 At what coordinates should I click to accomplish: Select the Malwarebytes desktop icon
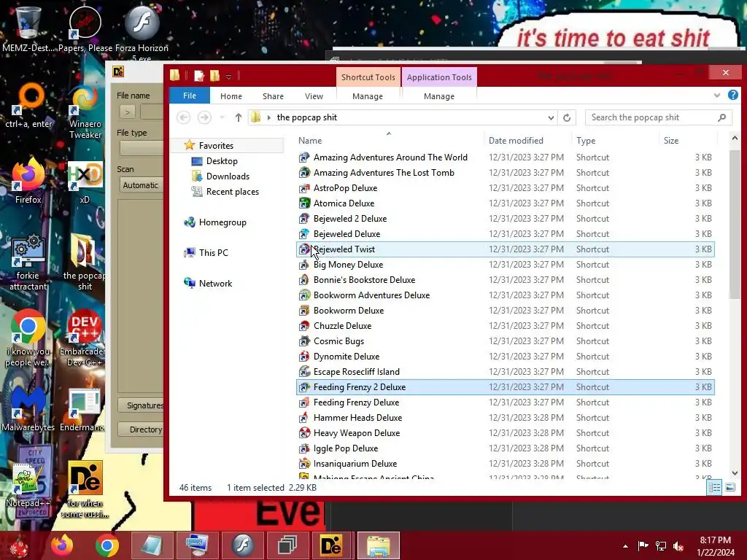tap(28, 409)
